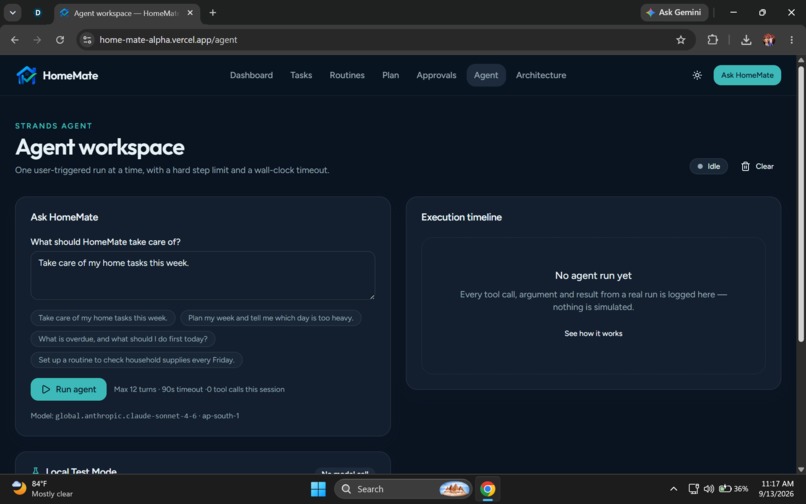This screenshot has height=504, width=806.
Task: Go to the Tasks nav item
Action: (301, 75)
